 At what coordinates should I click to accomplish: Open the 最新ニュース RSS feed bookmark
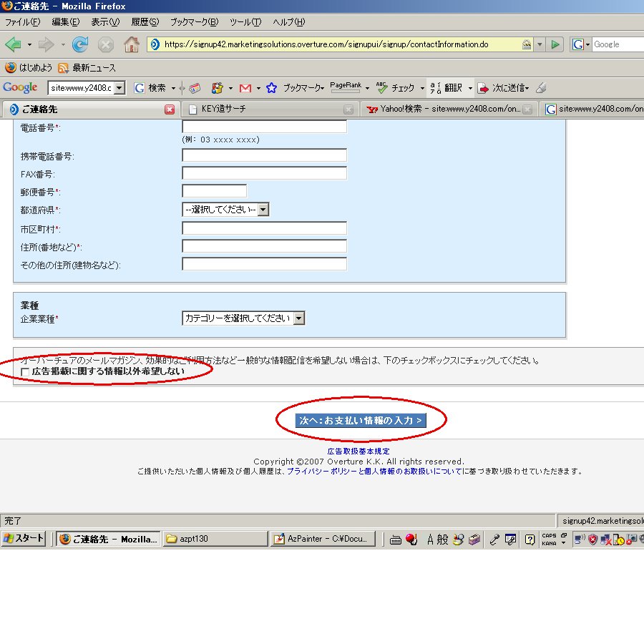pyautogui.click(x=87, y=68)
